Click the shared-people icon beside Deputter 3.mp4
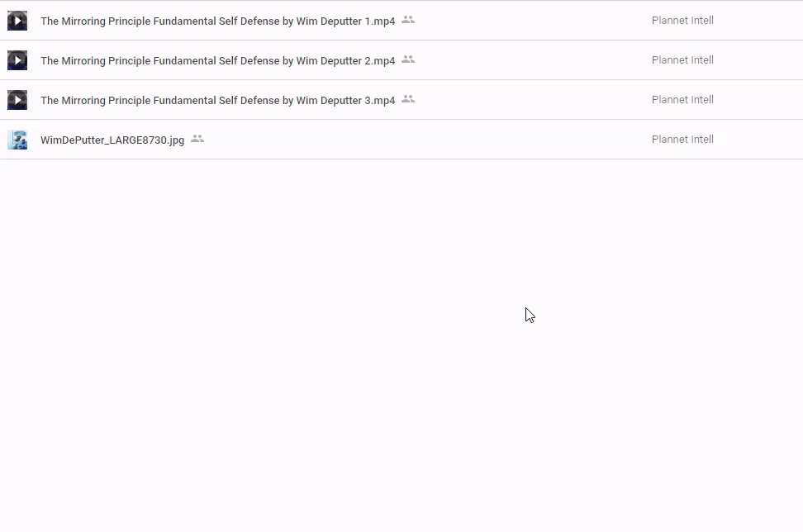 (408, 99)
